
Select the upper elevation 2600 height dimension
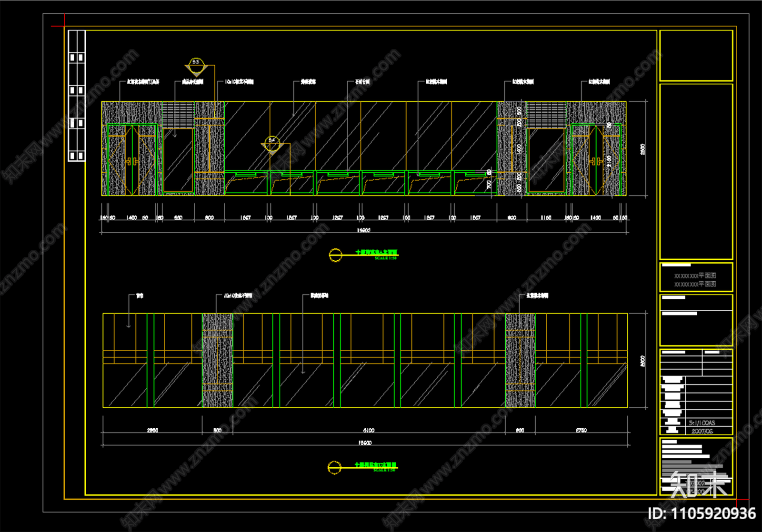[642, 149]
